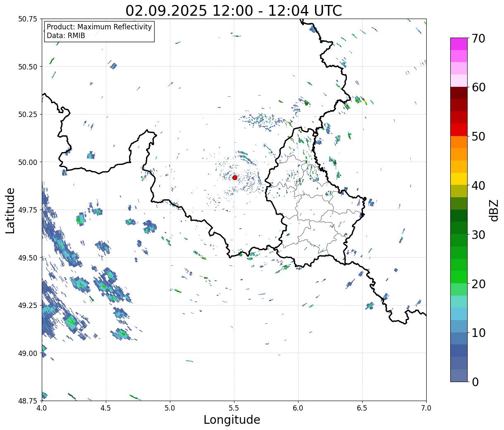This screenshot has width=504, height=430.
Task: Click the longitude tick label "6.5"
Action: [x=362, y=408]
